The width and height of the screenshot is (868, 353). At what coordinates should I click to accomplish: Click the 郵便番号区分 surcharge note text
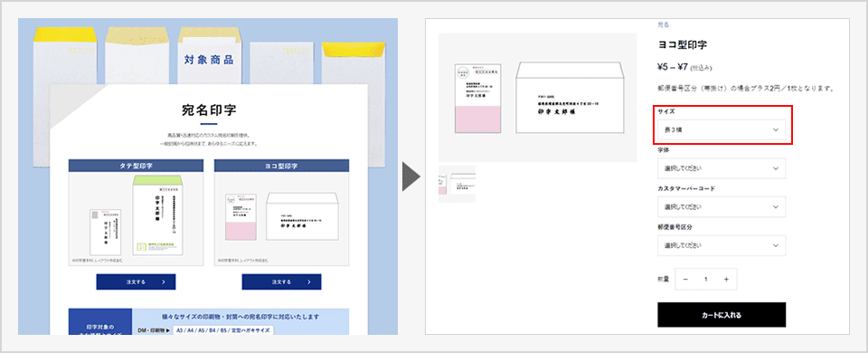click(x=746, y=88)
